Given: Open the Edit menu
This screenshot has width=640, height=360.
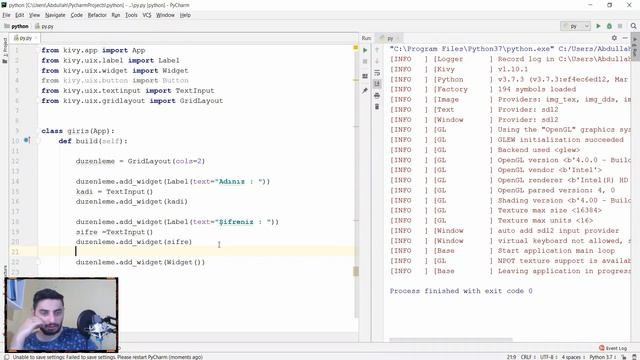Looking at the screenshot, I should [x=20, y=15].
